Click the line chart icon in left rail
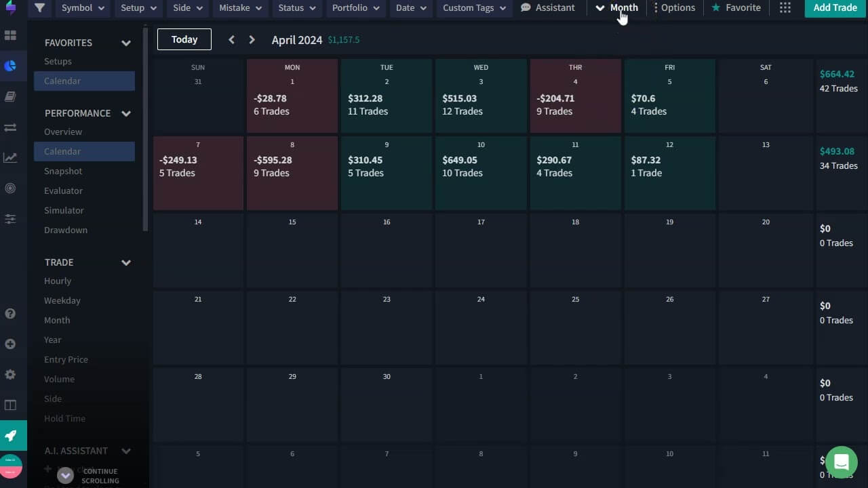This screenshot has height=488, width=868. point(10,158)
